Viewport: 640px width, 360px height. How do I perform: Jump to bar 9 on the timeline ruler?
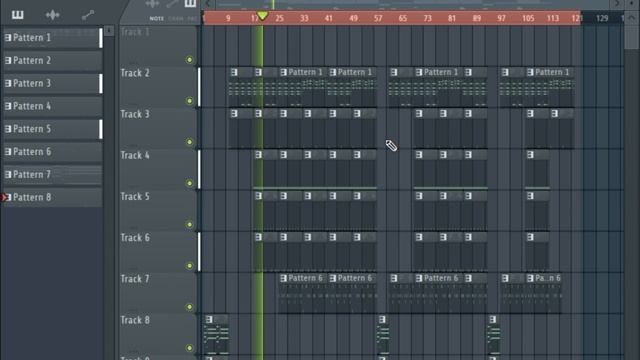(x=228, y=18)
